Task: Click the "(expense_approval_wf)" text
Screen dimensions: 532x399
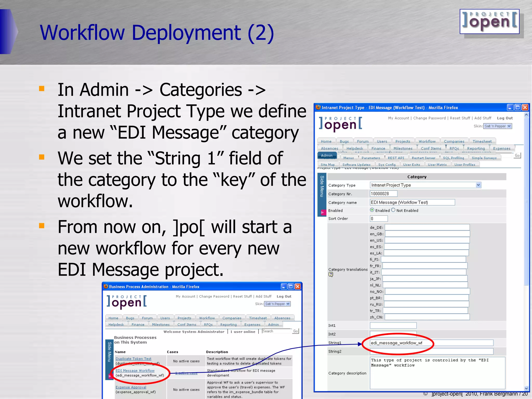Action: pyautogui.click(x=136, y=392)
